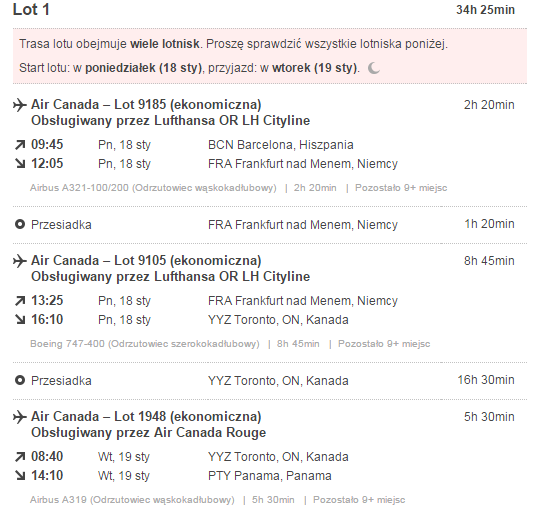Click the airplane icon beside Lot 9105
Viewport: 533px width, 529px height.
tap(20, 261)
